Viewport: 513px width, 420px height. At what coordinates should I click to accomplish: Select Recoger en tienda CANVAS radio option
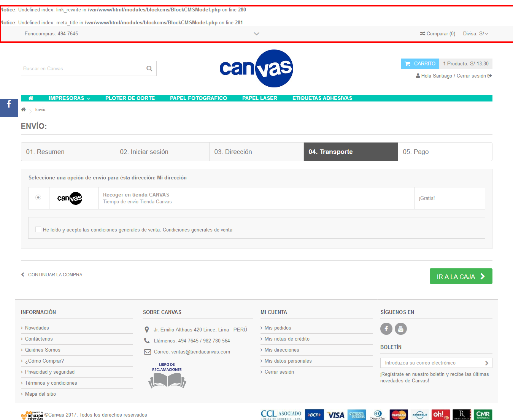38,198
